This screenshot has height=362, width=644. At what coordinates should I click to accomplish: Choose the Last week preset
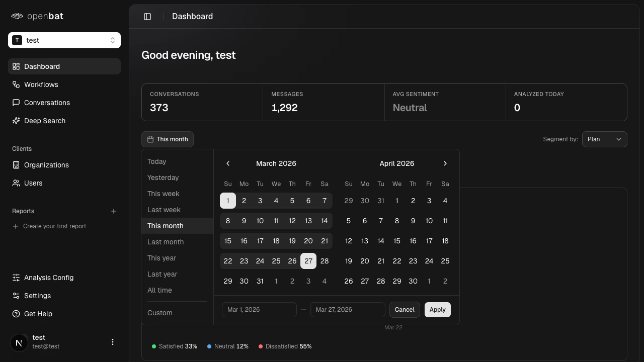tap(164, 210)
